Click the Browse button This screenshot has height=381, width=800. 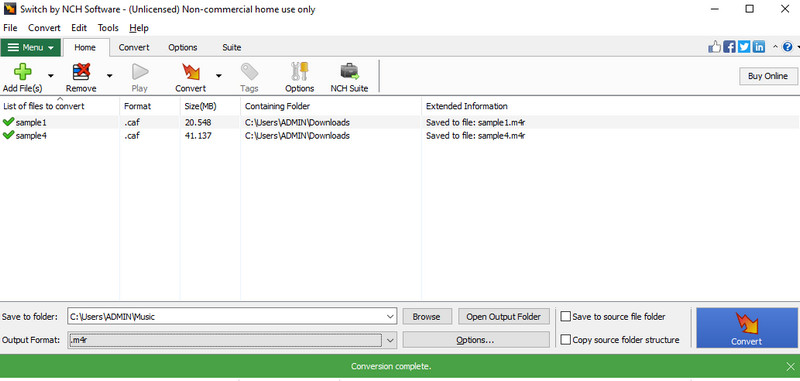(x=427, y=316)
